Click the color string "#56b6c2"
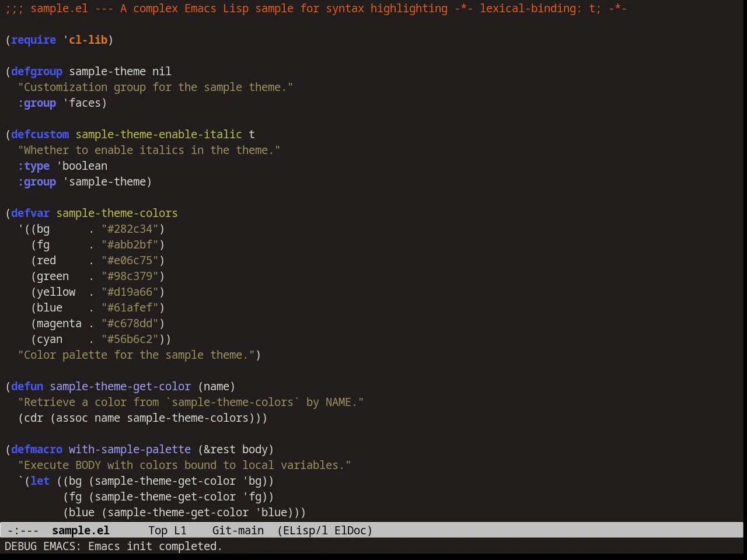The image size is (747, 560). click(130, 339)
